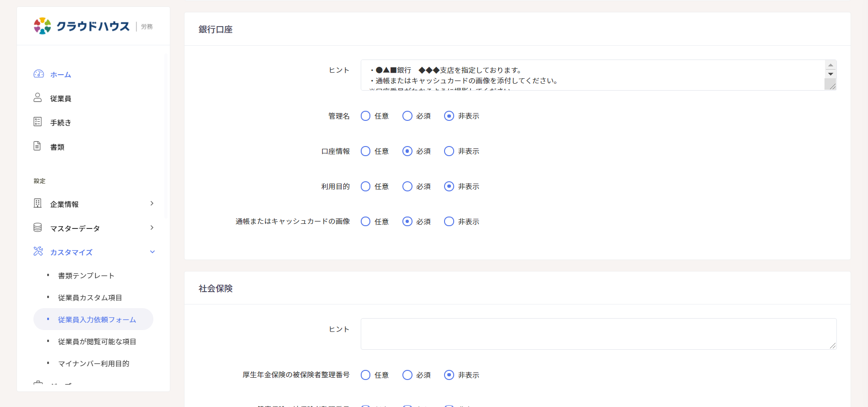The width and height of the screenshot is (868, 407).
Task: Set 利用目的 to 必須
Action: [x=407, y=186]
